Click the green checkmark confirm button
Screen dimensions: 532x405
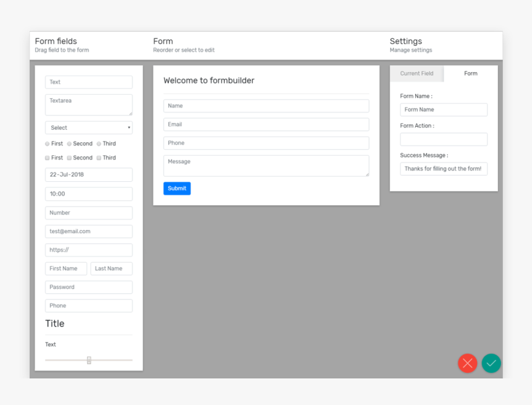point(491,363)
